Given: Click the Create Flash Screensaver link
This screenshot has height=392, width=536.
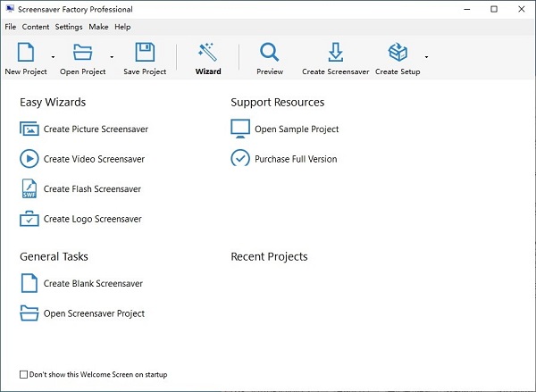Looking at the screenshot, I should pos(92,189).
